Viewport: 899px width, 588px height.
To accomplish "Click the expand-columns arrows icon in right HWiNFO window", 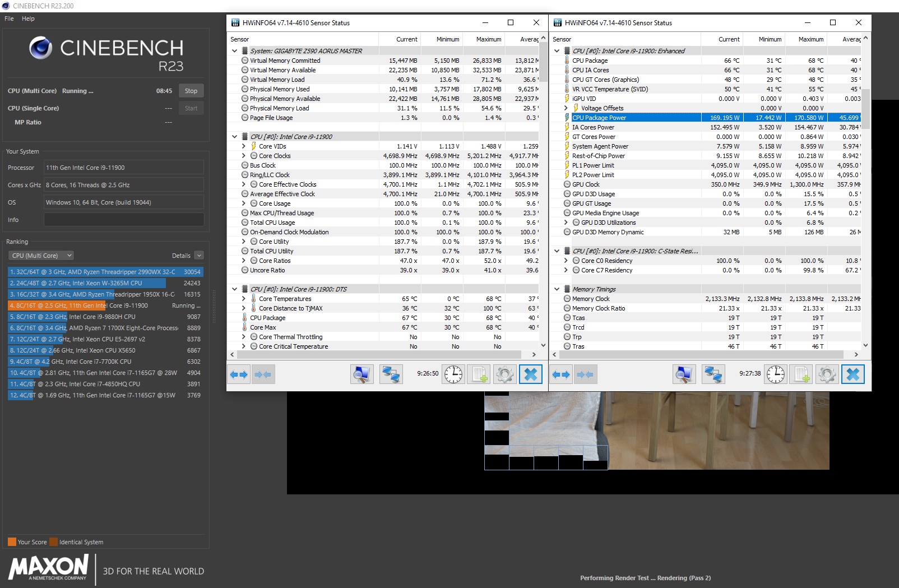I will (562, 374).
